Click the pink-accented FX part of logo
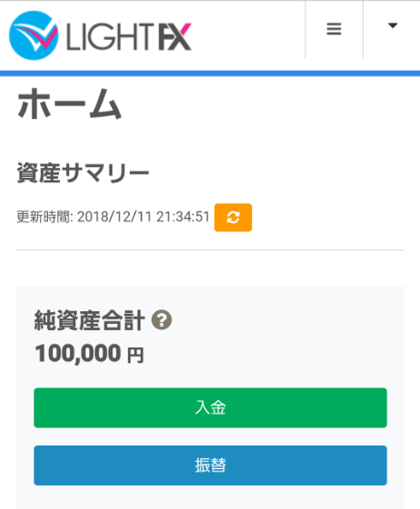This screenshot has height=509, width=420. tap(175, 37)
